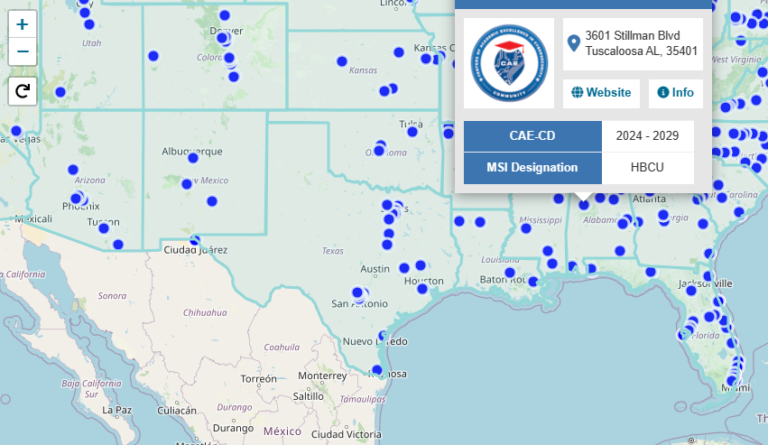Select the marker near Baton Rouge
Screen dimensions: 768x445
pos(509,271)
